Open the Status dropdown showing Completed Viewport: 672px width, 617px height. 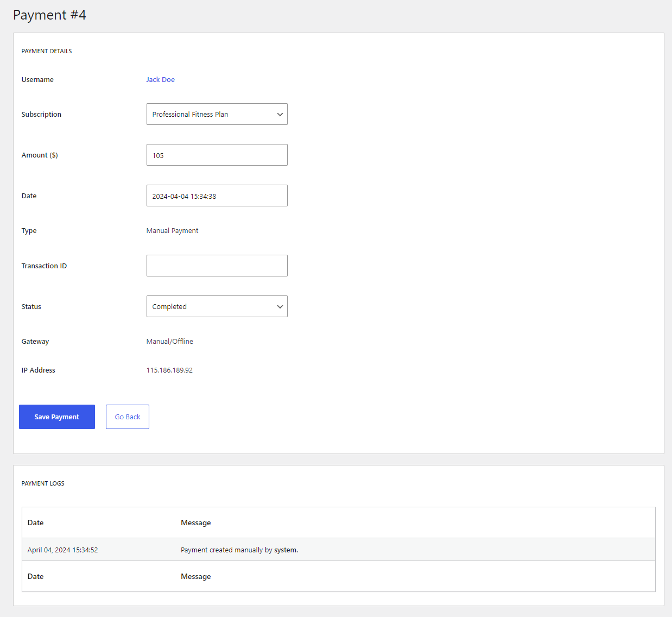(217, 306)
